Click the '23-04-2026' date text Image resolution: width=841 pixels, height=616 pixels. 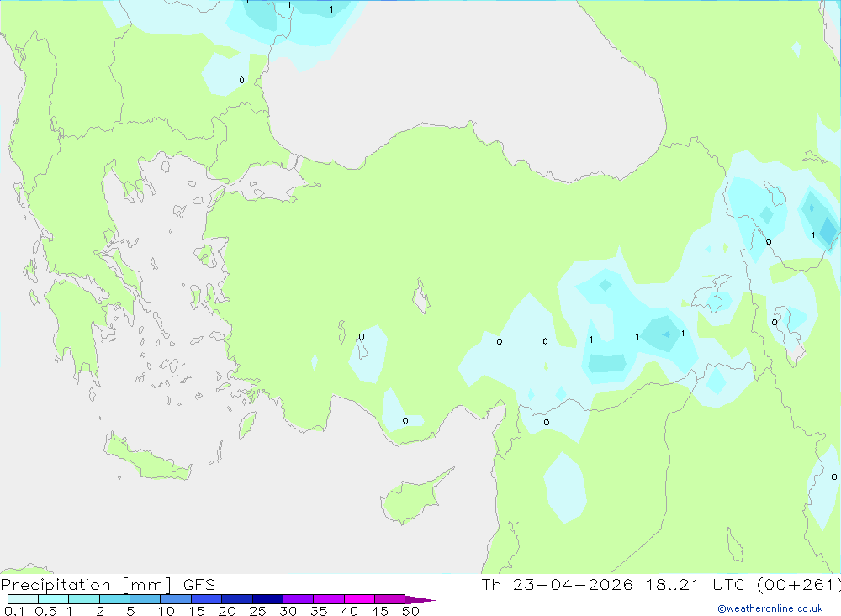(x=573, y=584)
